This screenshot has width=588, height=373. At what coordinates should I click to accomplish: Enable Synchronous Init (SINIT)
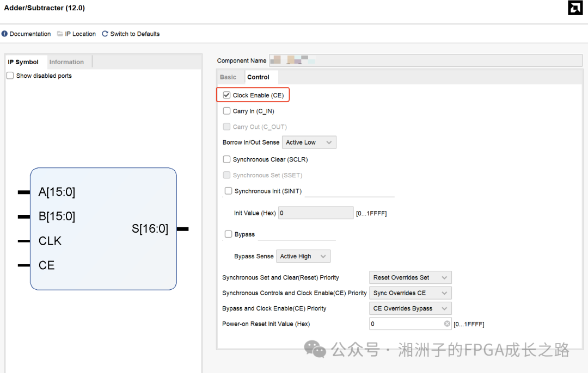click(x=228, y=191)
